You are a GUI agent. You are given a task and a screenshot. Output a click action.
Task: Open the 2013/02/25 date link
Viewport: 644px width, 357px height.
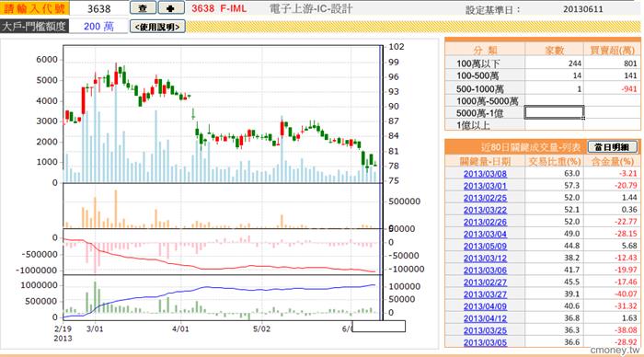(x=485, y=198)
